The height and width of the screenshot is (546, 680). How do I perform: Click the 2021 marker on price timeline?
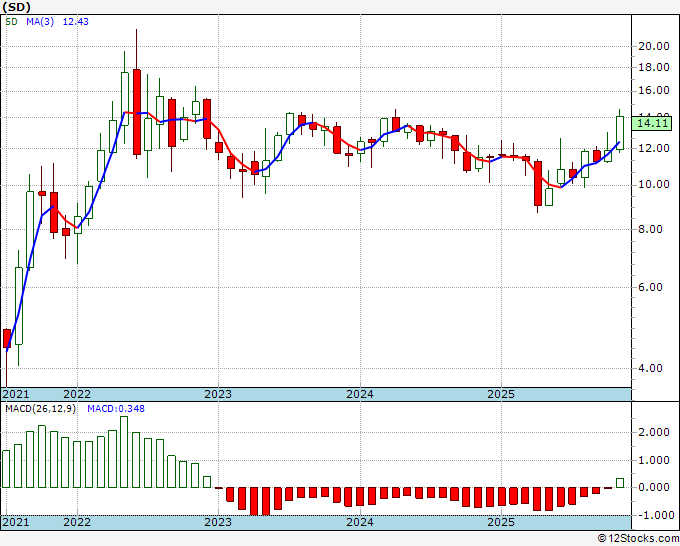[16, 395]
